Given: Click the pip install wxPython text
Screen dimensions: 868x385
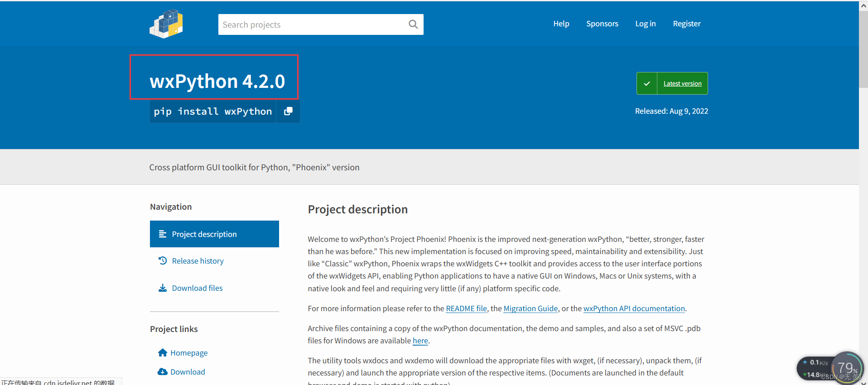Looking at the screenshot, I should coord(213,111).
